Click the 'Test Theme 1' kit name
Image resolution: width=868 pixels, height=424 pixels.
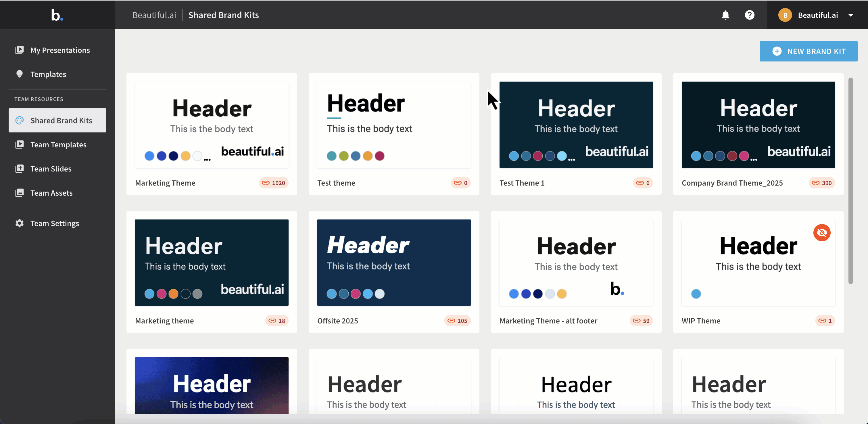pos(522,183)
